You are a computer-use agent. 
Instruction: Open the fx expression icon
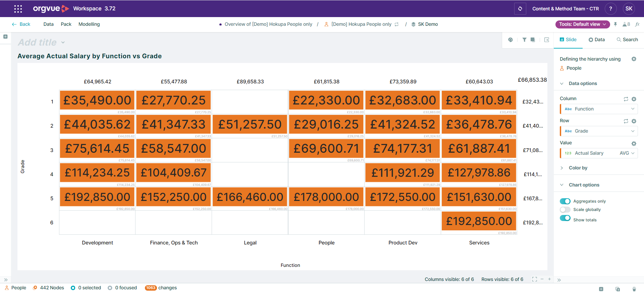pos(637,24)
